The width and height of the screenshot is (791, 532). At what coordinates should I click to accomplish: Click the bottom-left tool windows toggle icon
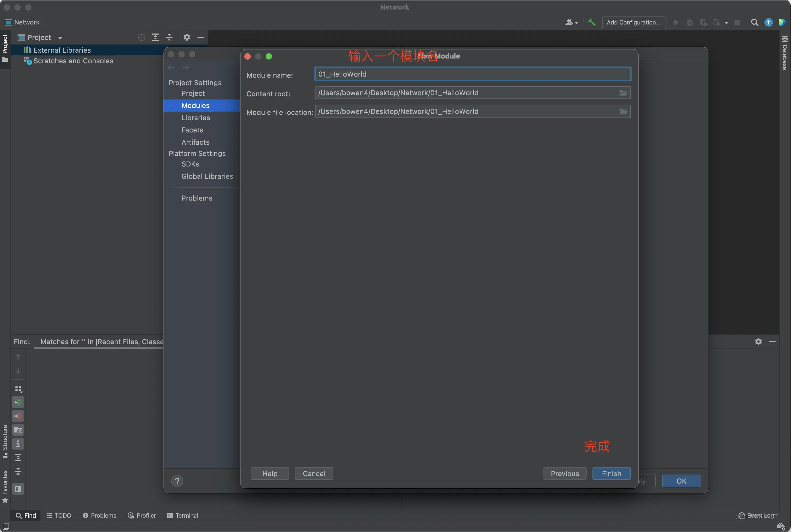(x=6, y=526)
